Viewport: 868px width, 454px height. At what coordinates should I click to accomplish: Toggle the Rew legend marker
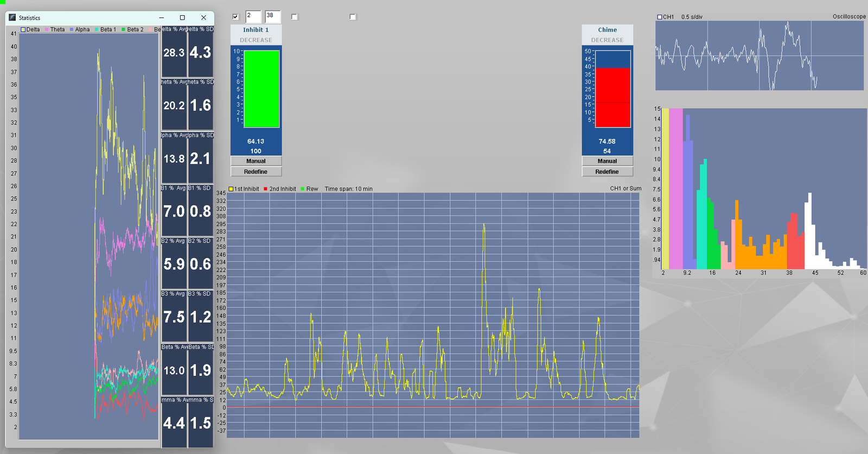click(x=303, y=189)
